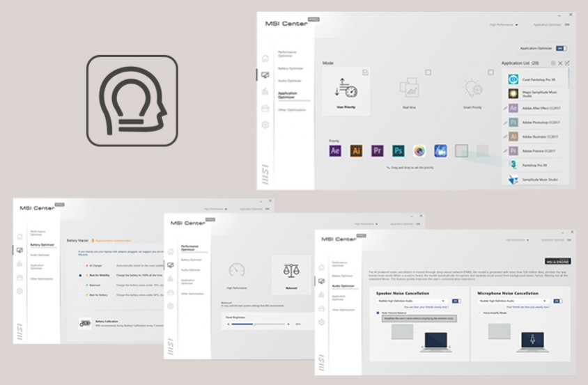Open Battery Optimizer tab in Performance Optimizer window
588x385 pixels.
[x=192, y=260]
